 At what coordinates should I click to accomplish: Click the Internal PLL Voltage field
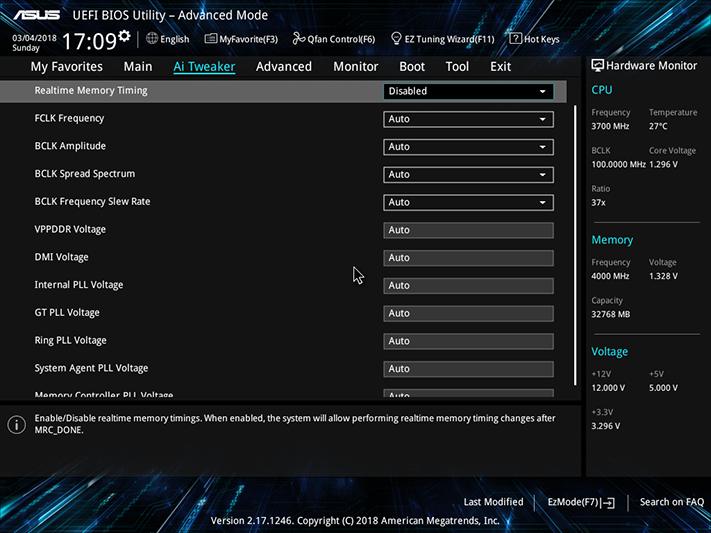pos(468,286)
